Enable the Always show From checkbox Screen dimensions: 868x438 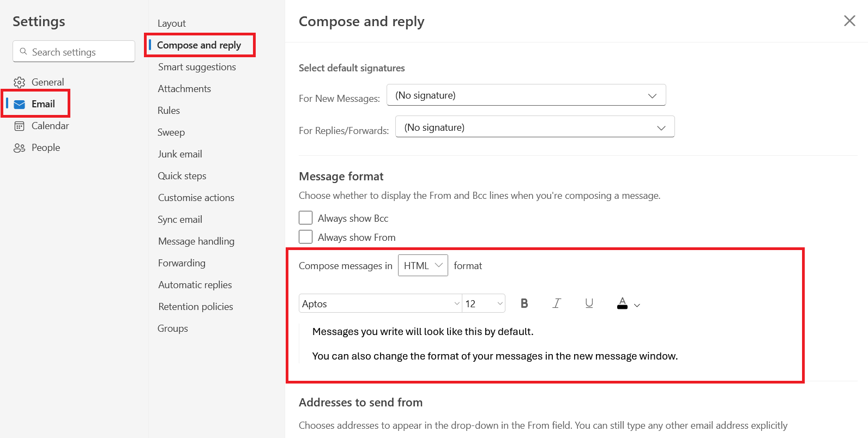(x=306, y=237)
